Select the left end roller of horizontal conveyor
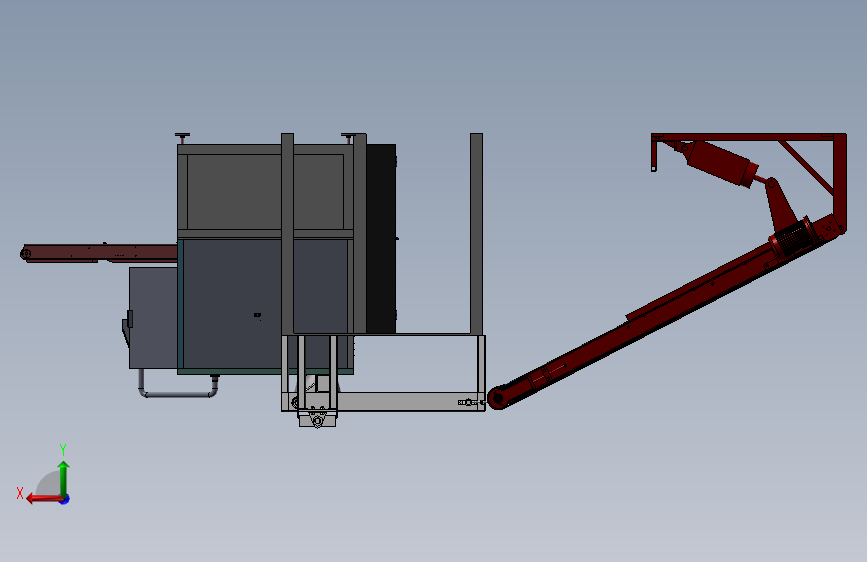 point(25,254)
